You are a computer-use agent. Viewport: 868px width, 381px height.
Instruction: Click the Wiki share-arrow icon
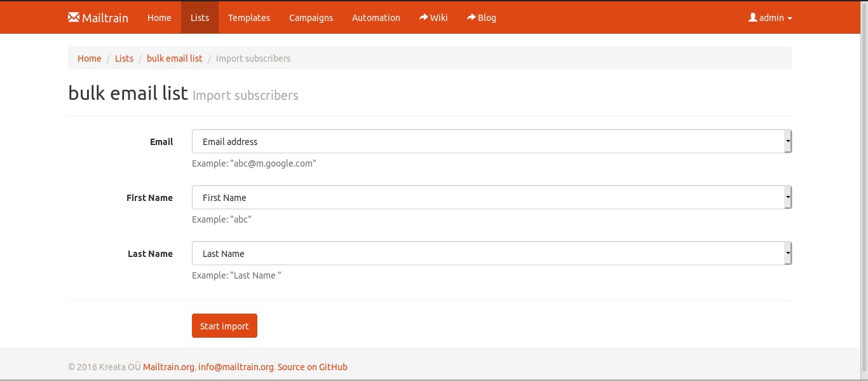point(424,17)
